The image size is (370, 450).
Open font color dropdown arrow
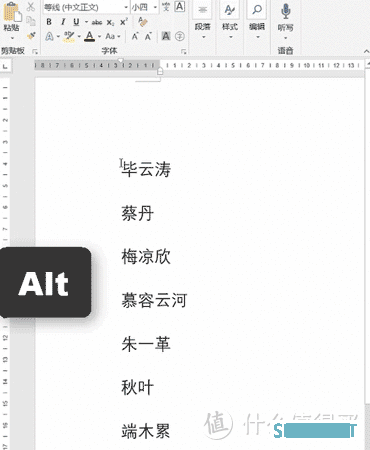[99, 36]
